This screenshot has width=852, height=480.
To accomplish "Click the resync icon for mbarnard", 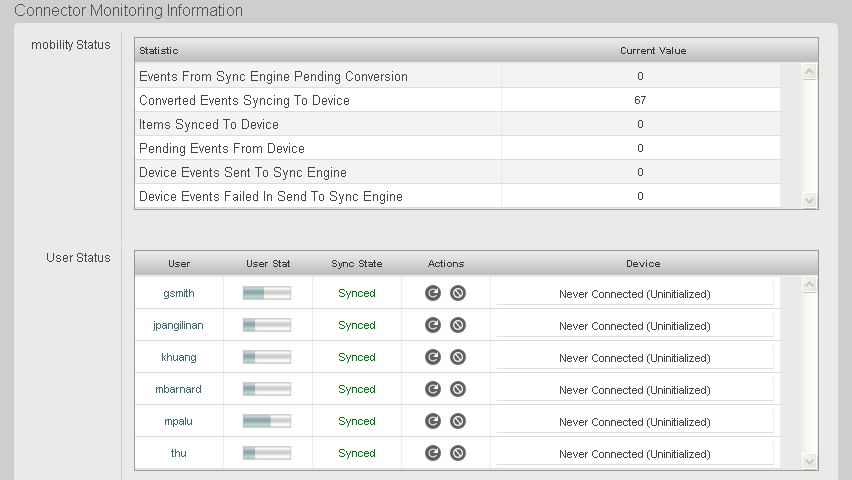I will coord(433,389).
